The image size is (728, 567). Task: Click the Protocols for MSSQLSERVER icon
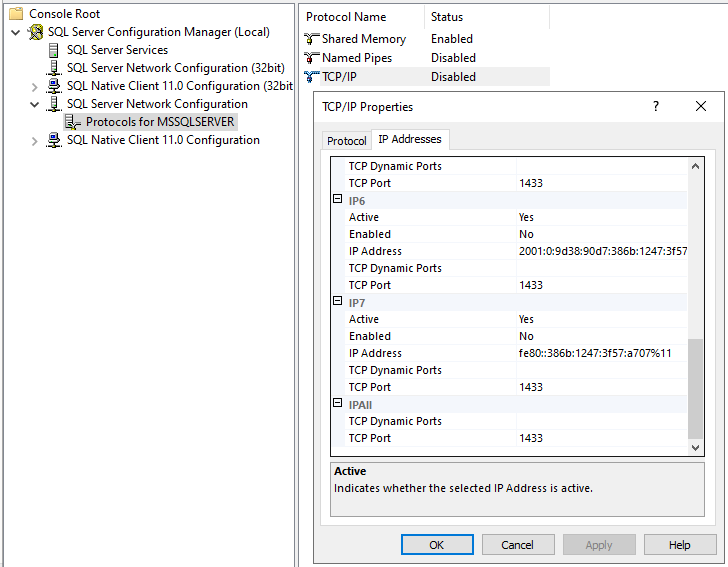point(73,122)
